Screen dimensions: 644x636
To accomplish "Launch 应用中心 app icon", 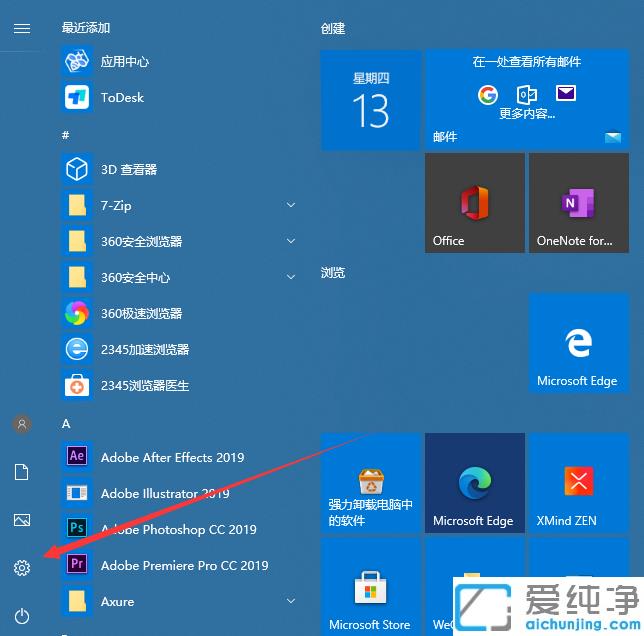I will tap(77, 61).
